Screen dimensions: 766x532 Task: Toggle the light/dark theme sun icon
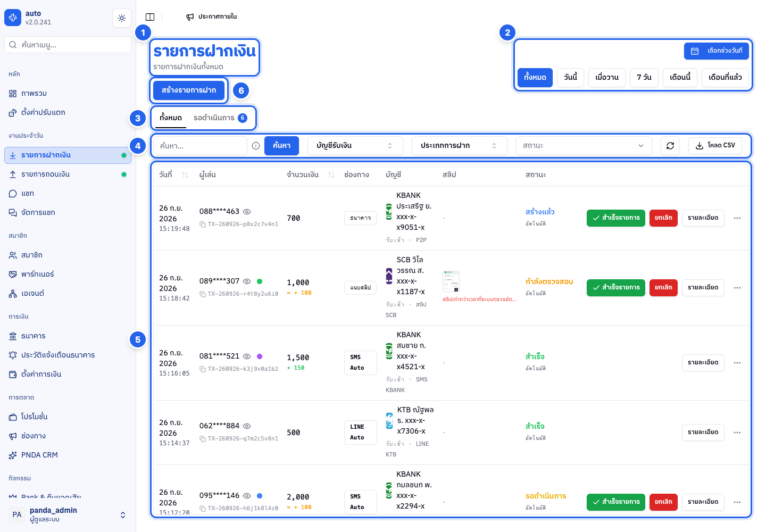122,18
